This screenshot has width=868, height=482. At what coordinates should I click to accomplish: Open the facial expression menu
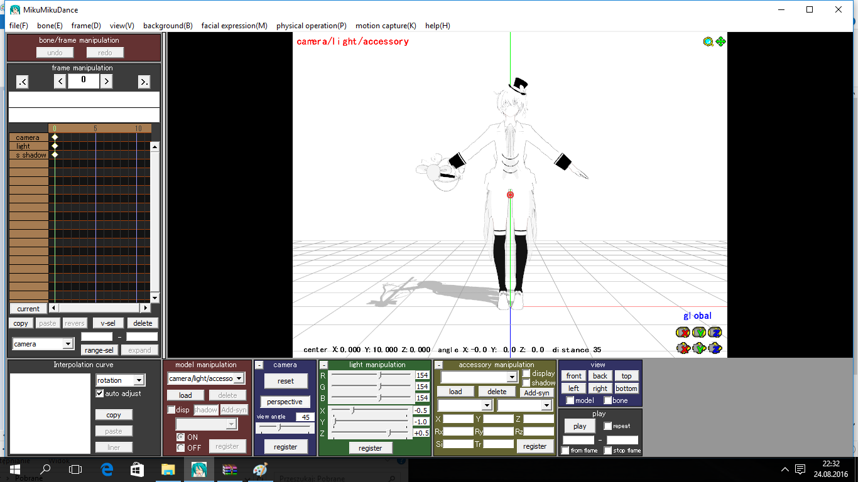coord(234,26)
